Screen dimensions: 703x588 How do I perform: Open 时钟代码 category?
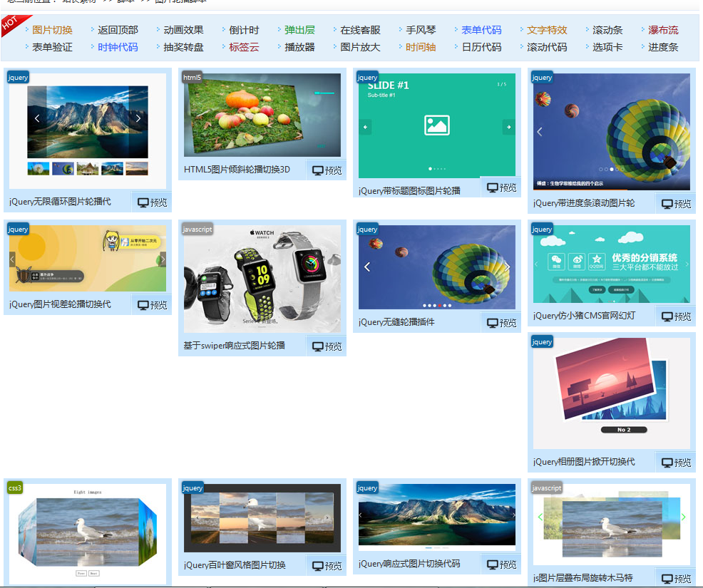click(x=118, y=47)
